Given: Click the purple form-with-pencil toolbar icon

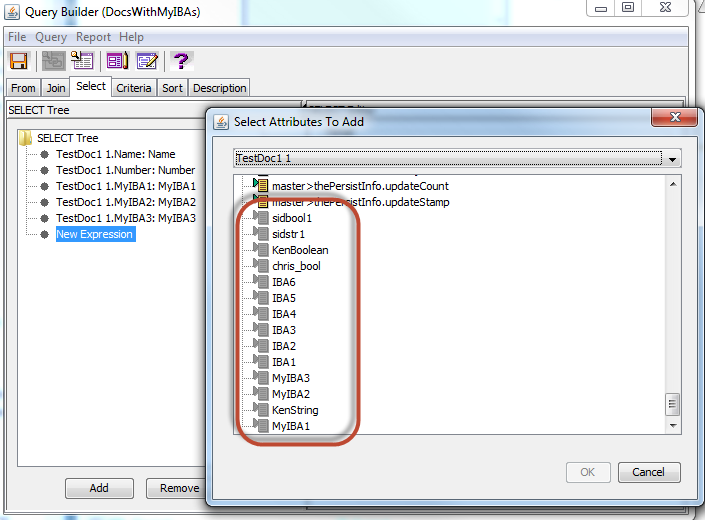Looking at the screenshot, I should coord(117,61).
